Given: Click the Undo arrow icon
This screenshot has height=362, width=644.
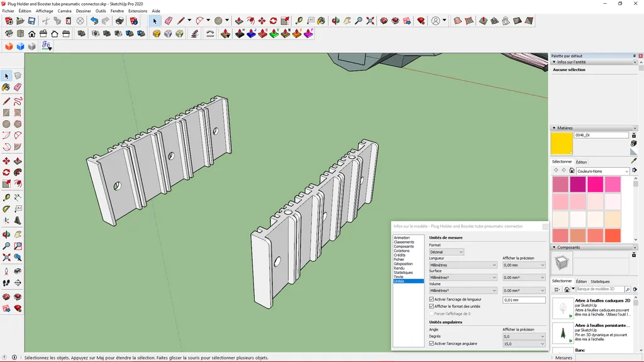Looking at the screenshot, I should (94, 21).
